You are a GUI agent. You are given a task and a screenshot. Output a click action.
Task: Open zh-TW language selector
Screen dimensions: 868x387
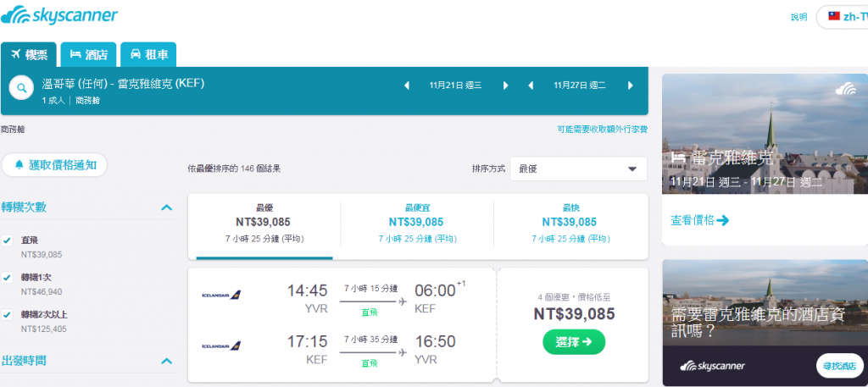(x=843, y=17)
